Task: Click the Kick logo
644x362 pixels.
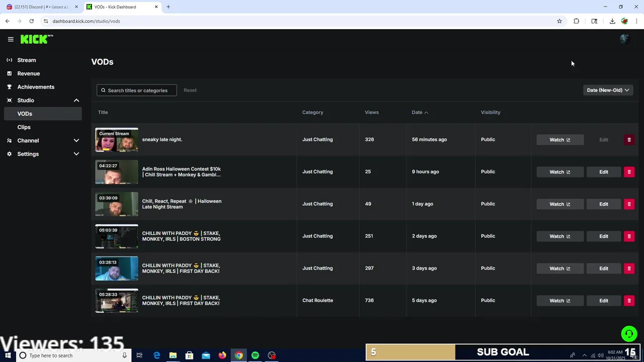Action: 37,39
